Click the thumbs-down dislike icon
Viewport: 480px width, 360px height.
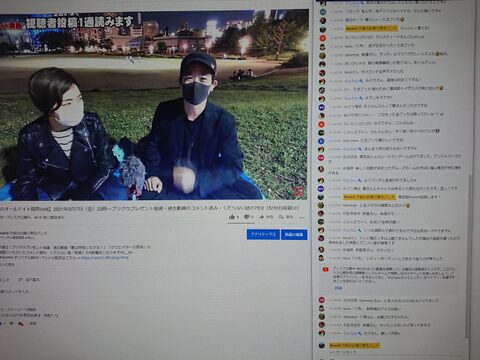(x=247, y=217)
